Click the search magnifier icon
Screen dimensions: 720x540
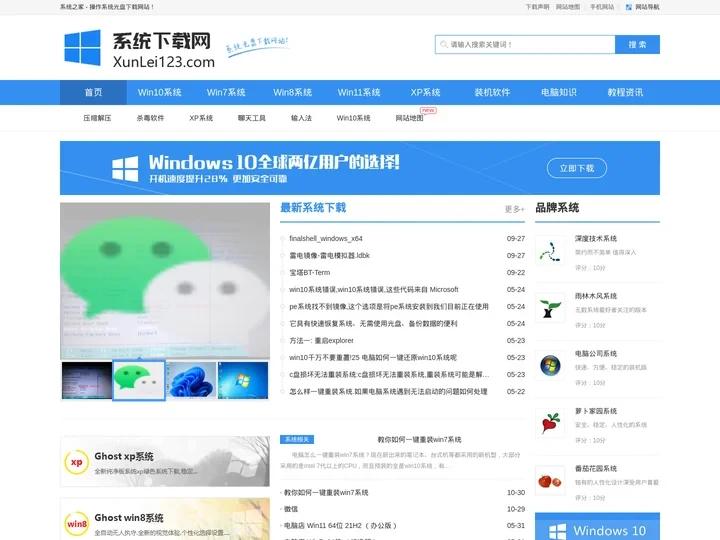click(x=444, y=45)
